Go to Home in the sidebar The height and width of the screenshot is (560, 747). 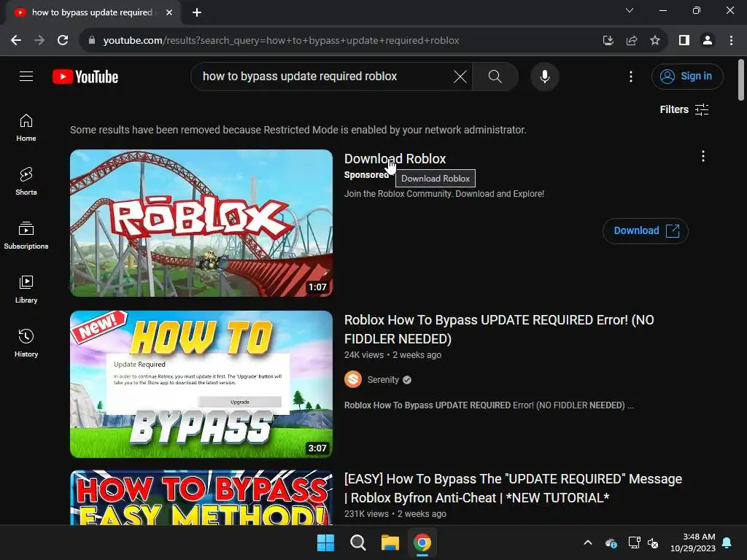tap(26, 128)
